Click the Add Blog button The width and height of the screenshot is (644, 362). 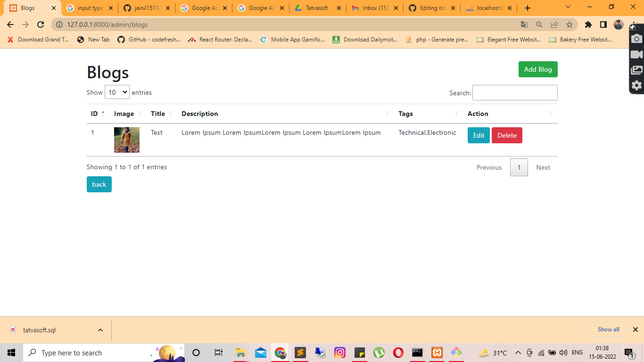coord(538,69)
